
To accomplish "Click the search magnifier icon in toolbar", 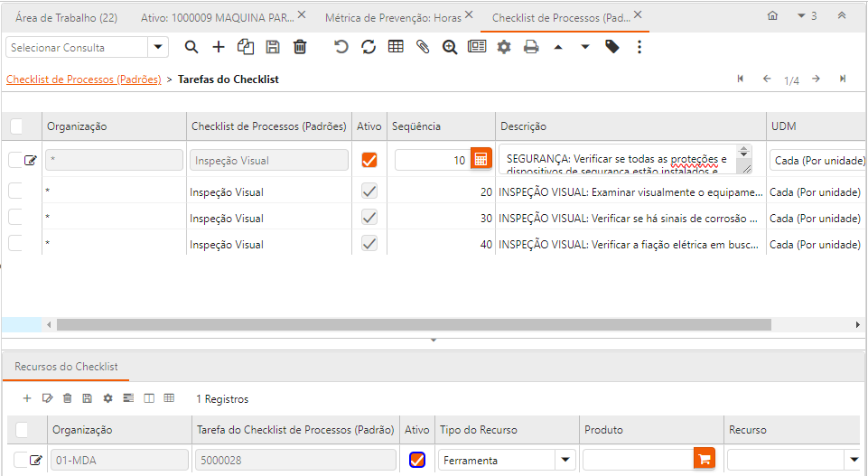I will point(191,47).
